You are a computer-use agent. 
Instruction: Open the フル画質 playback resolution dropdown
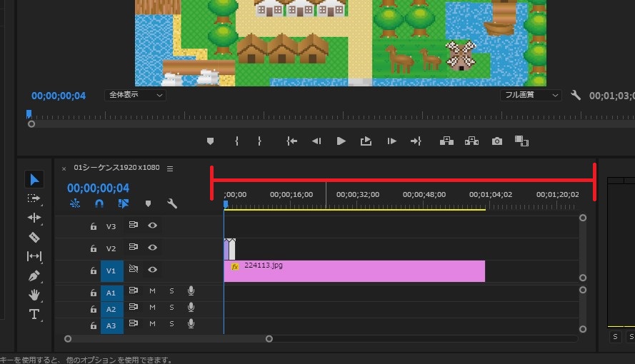pos(530,95)
